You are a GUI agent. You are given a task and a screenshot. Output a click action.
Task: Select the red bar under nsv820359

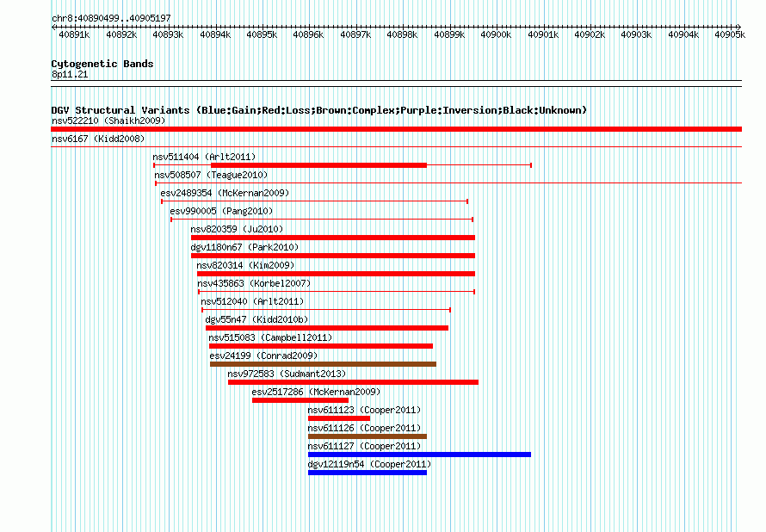(x=333, y=238)
